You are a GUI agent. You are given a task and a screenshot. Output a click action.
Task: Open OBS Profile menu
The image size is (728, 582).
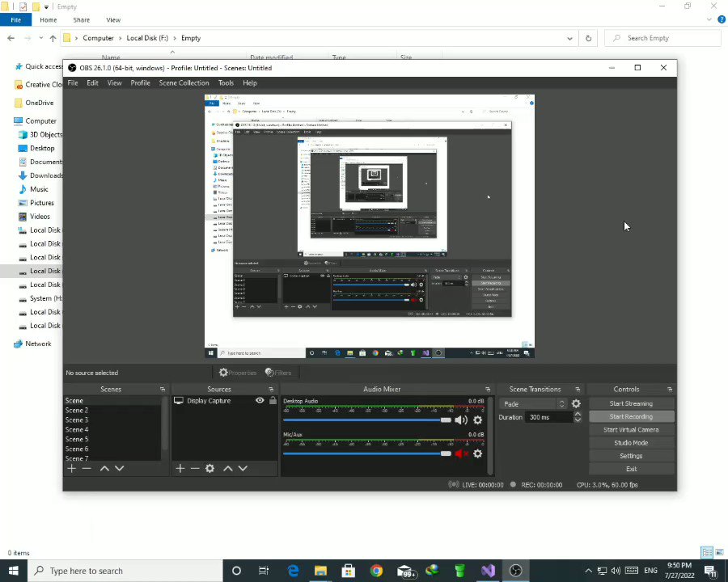point(140,82)
